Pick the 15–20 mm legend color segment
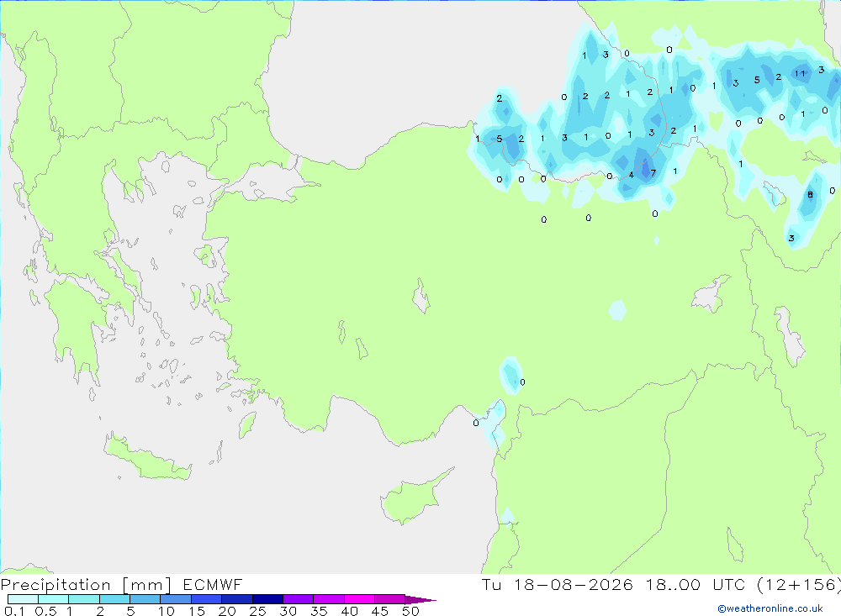The image size is (841, 616). (207, 599)
